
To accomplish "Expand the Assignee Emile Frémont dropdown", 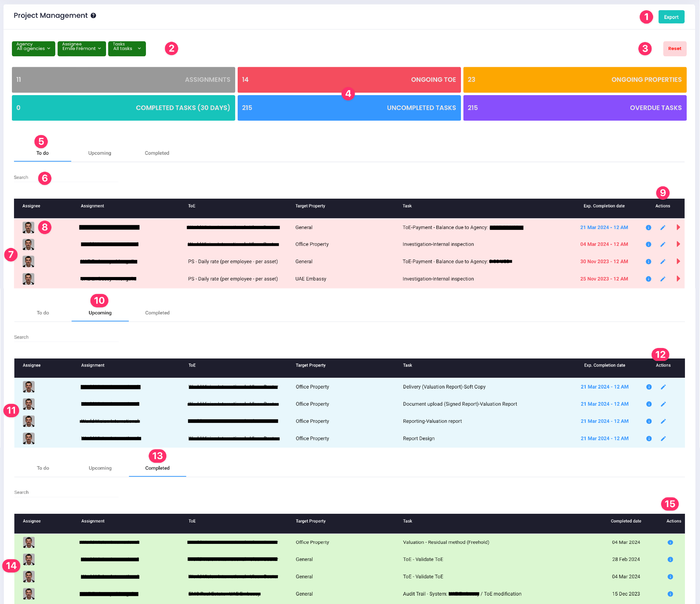I will (82, 49).
